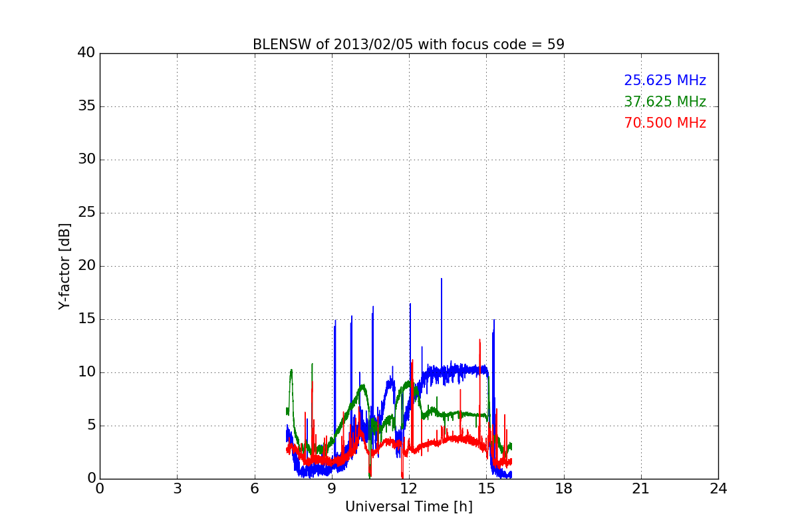Click the y-axis tick label '30'

pos(86,160)
